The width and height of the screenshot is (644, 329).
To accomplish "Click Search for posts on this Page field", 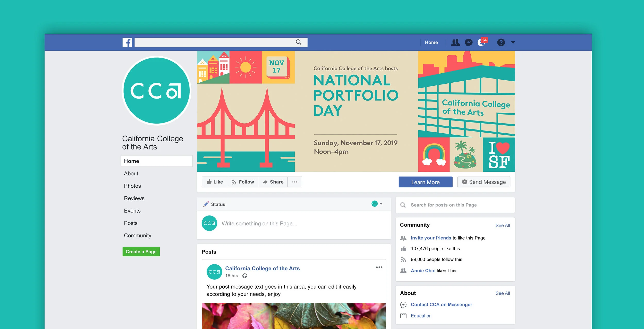I will 455,205.
